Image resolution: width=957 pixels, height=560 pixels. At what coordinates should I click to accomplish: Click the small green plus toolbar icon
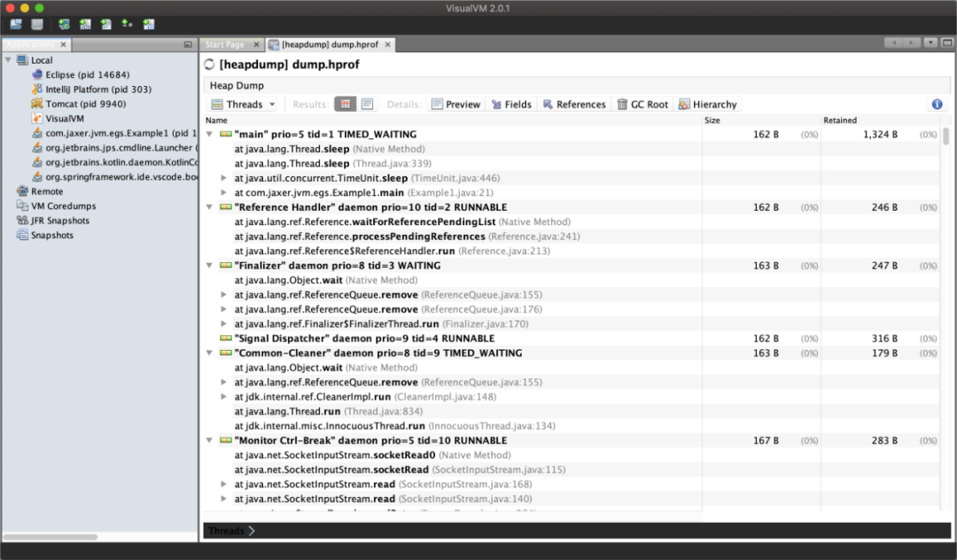(x=127, y=24)
